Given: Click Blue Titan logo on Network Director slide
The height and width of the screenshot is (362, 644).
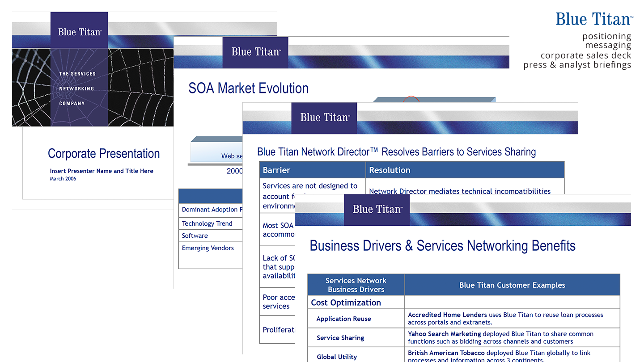Looking at the screenshot, I should point(324,118).
